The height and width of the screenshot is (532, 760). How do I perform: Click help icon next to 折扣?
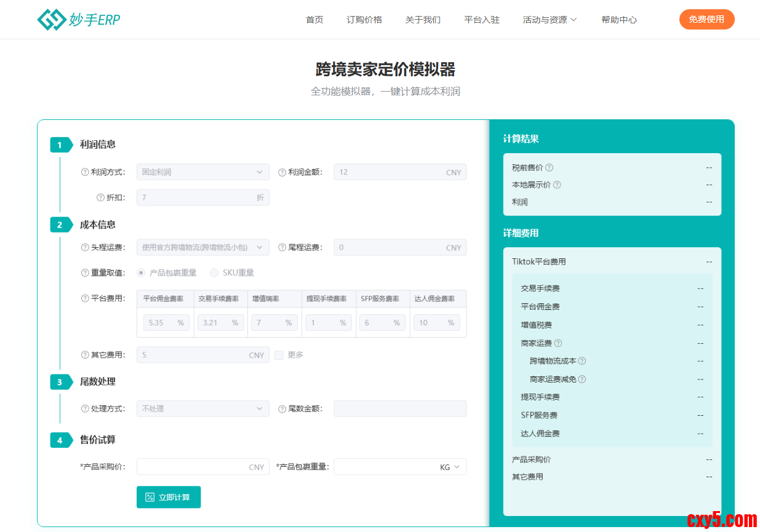(x=101, y=197)
